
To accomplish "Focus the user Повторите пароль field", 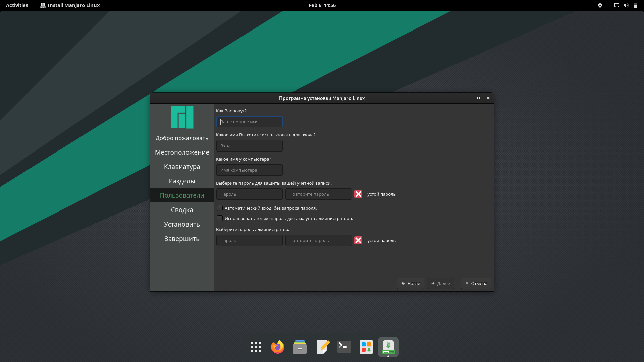I will click(x=319, y=194).
